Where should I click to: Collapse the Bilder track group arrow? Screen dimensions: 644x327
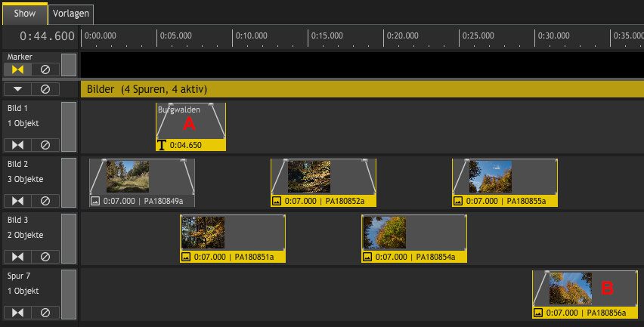click(x=18, y=89)
